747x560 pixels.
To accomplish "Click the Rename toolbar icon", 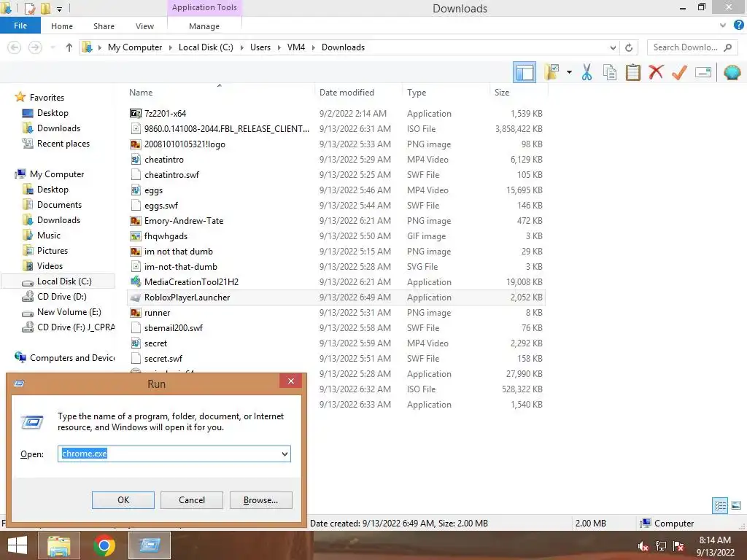I will [703, 72].
